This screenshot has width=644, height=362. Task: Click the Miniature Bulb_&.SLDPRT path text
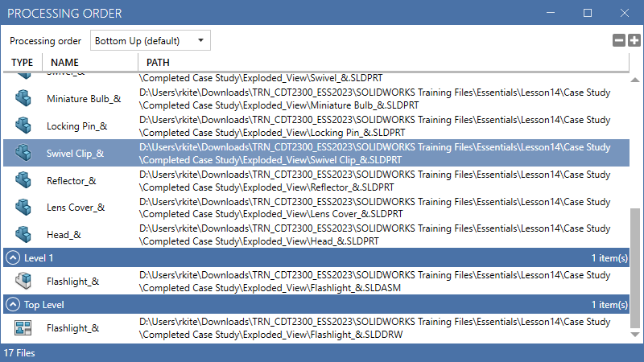click(x=374, y=98)
